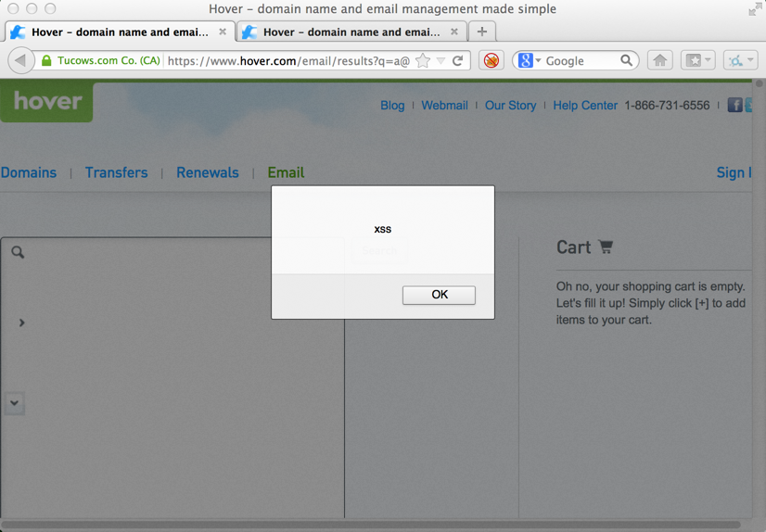766x532 pixels.
Task: Open the URL history dropdown arrow
Action: tap(440, 61)
